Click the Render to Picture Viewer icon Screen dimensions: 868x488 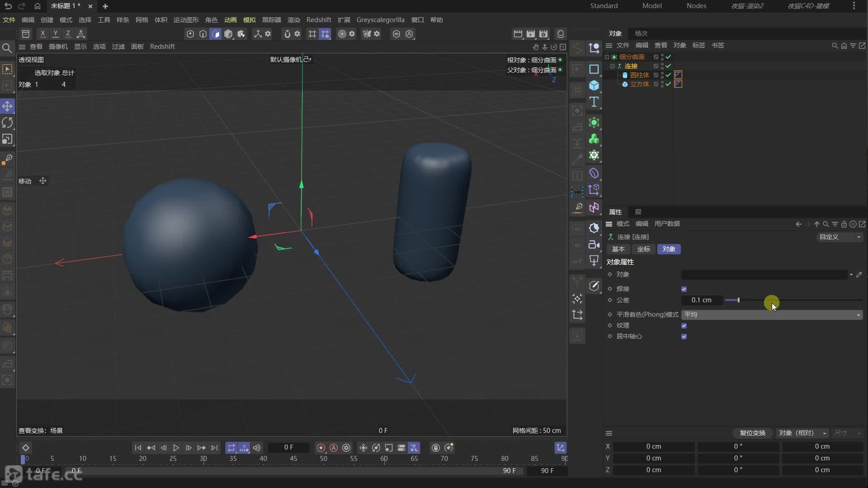point(531,34)
